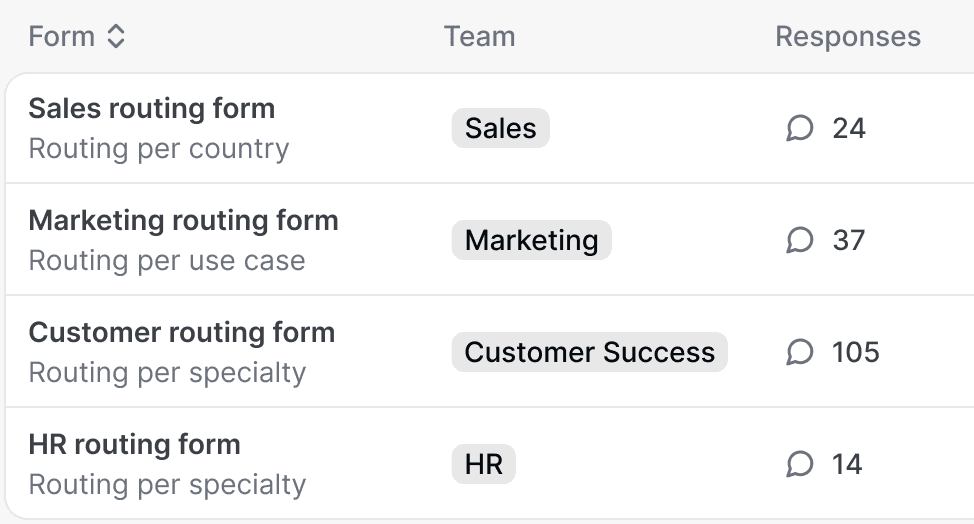Click the Responses column header
The image size is (974, 524).
847,37
